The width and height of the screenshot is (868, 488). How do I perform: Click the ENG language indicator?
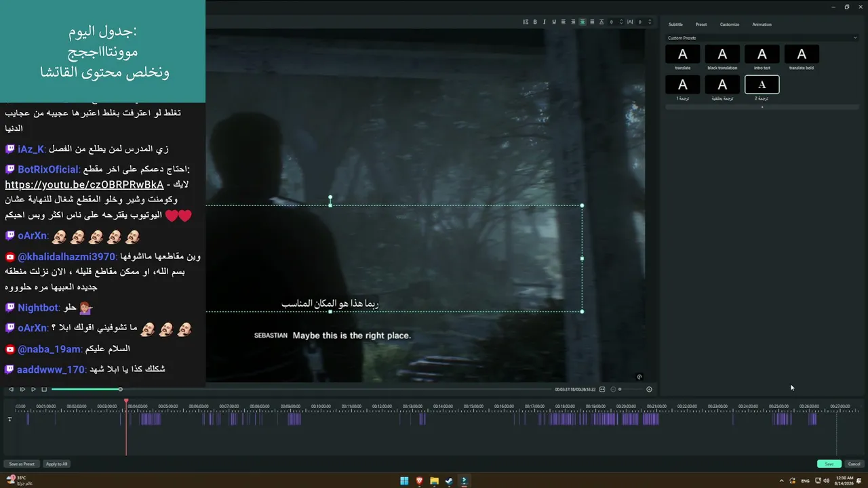coord(806,481)
